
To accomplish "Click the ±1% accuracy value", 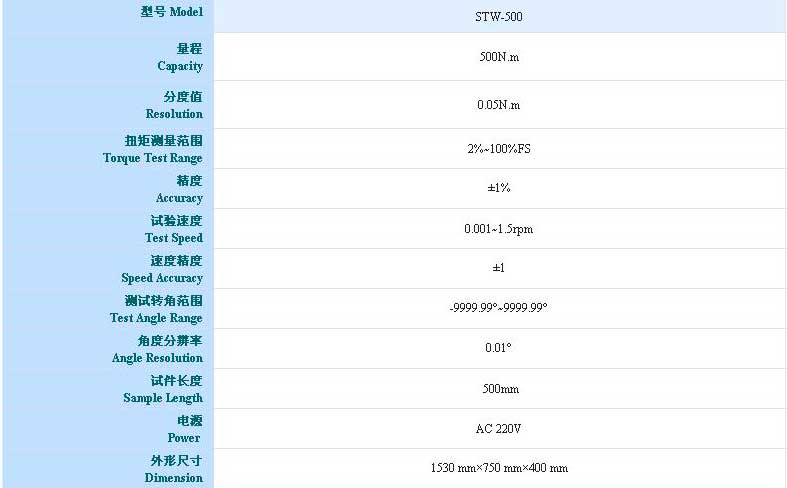I will [x=498, y=188].
